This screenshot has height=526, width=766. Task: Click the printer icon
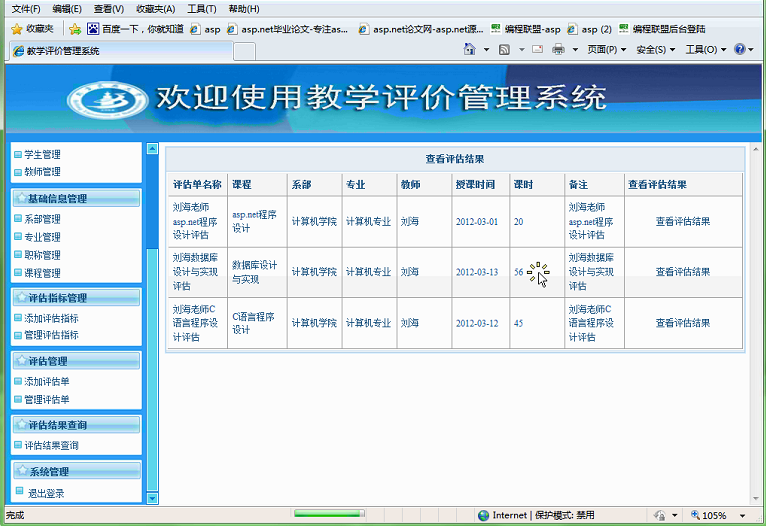click(558, 49)
